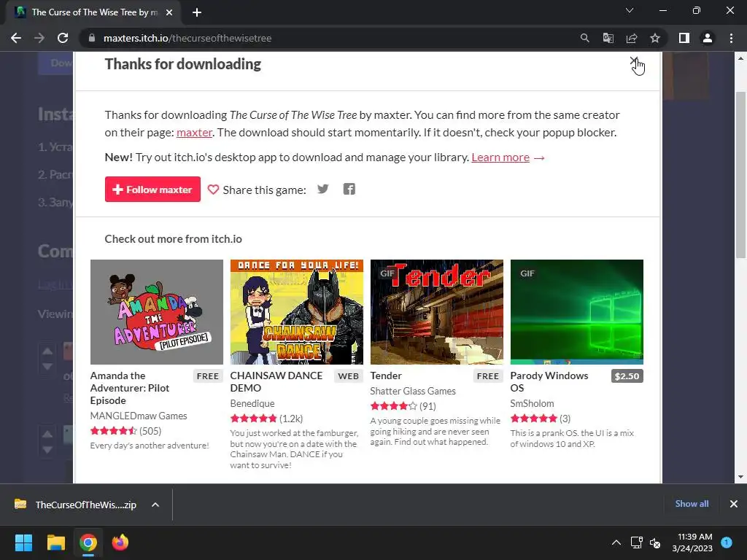Open the Windows Start menu

coord(23,542)
